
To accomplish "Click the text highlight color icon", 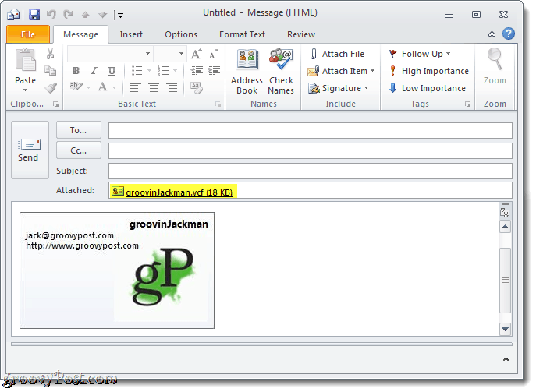I will click(x=76, y=87).
